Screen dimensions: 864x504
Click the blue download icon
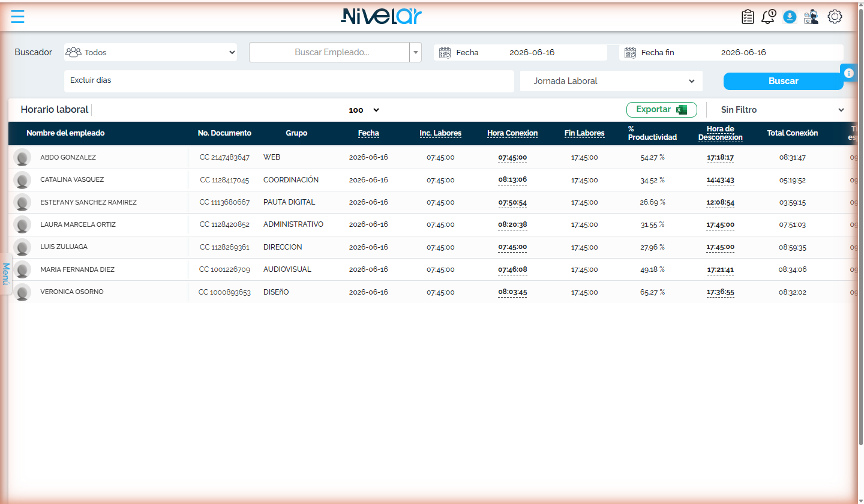tap(790, 17)
